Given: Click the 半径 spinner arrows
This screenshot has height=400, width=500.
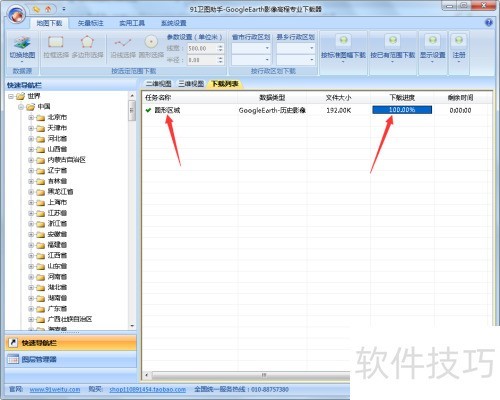Looking at the screenshot, I should pyautogui.click(x=220, y=60).
